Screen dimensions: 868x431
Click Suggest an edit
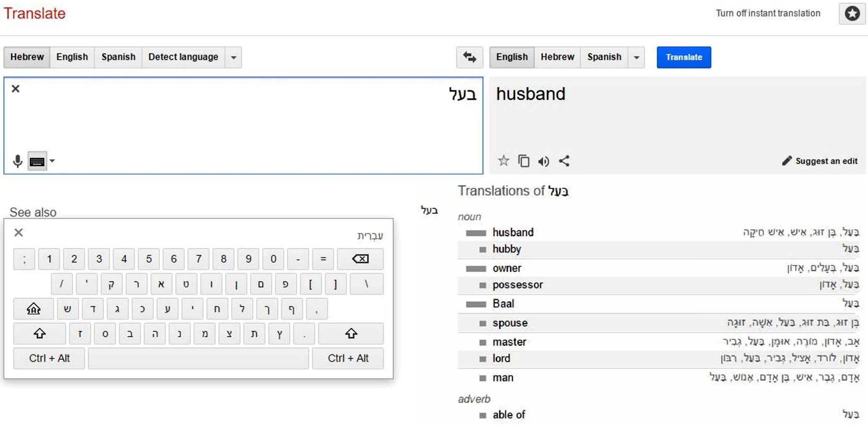tap(820, 161)
